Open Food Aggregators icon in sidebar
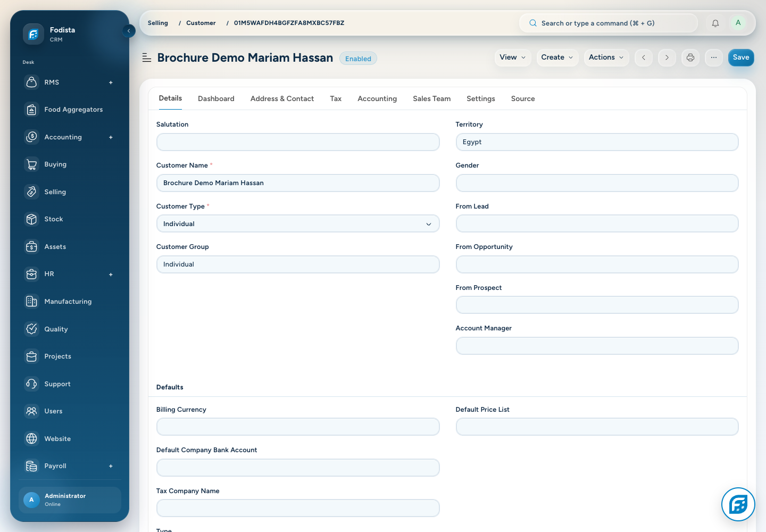The width and height of the screenshot is (766, 532). (x=32, y=110)
